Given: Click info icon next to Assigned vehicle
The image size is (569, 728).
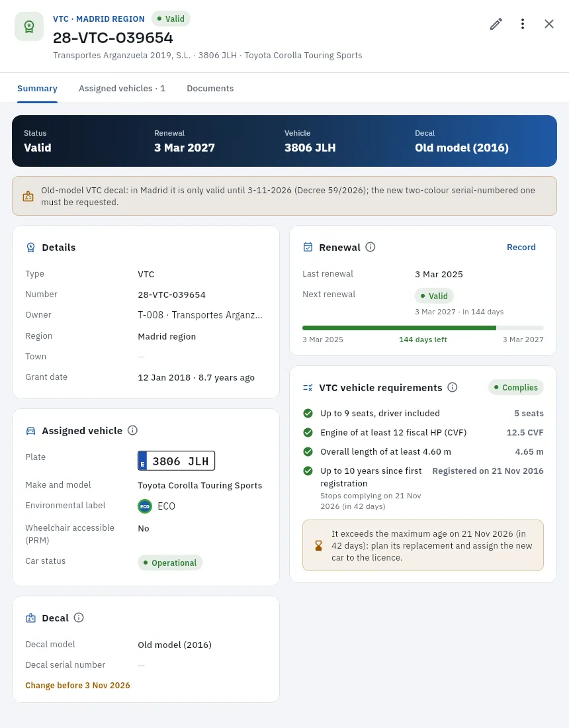Looking at the screenshot, I should pyautogui.click(x=132, y=430).
